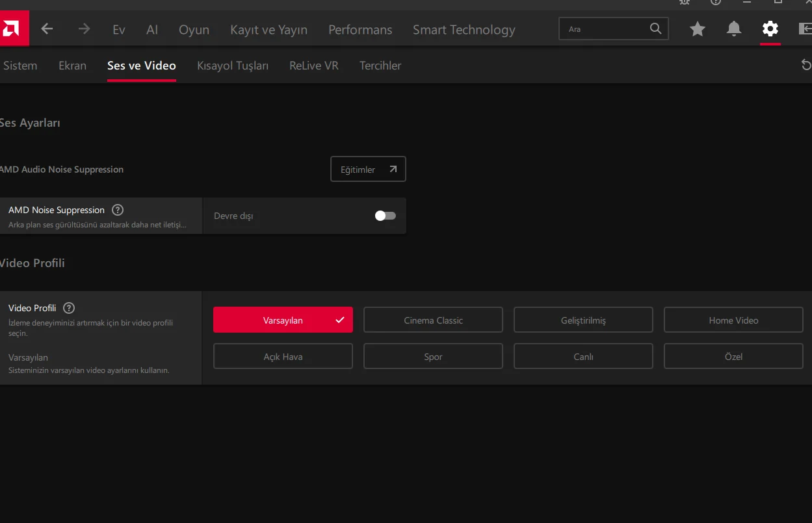Select the Ses ve Video tab
812x523 pixels.
(142, 66)
